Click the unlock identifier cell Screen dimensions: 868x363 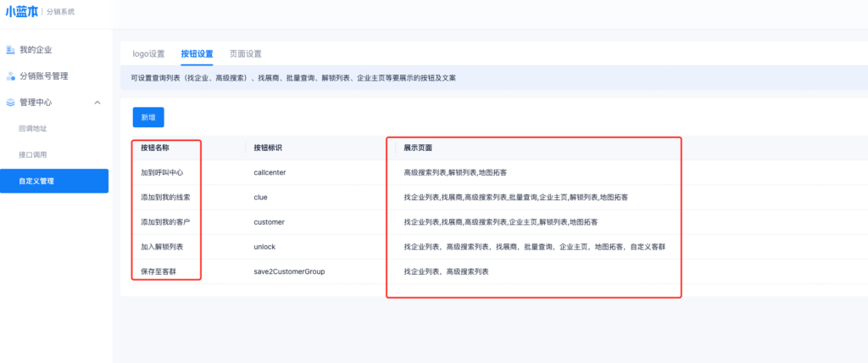pos(264,247)
